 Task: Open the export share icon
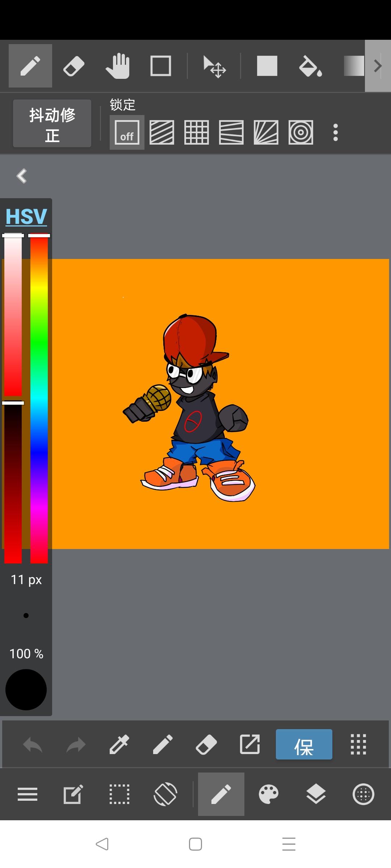click(x=250, y=744)
